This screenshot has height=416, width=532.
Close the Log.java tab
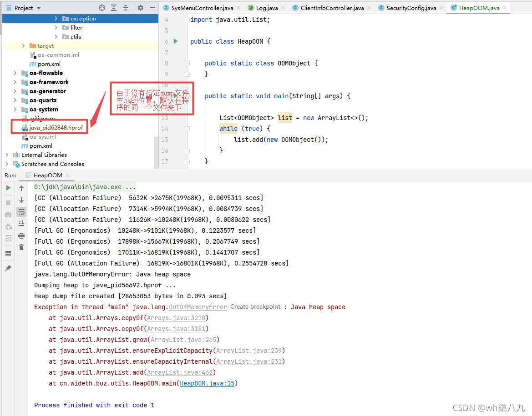pos(283,8)
